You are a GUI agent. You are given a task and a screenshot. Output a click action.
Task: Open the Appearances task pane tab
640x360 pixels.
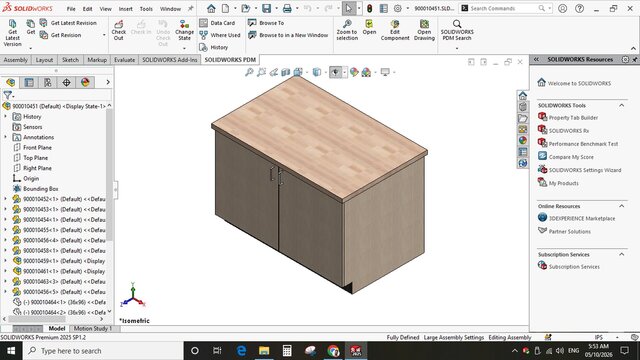523,140
